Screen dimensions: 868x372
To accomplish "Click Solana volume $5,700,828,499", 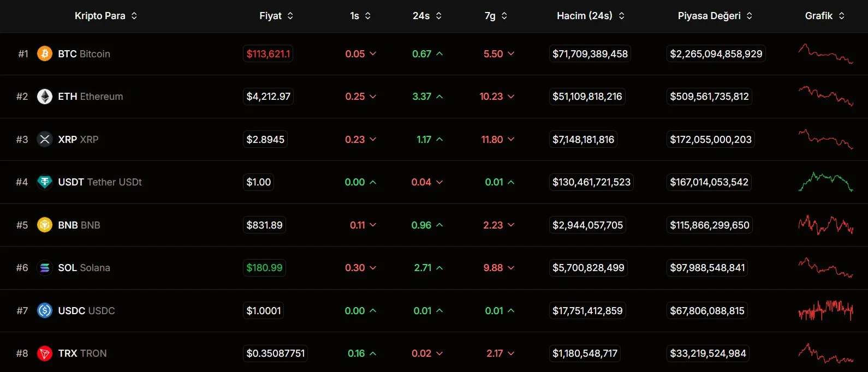I will [588, 268].
